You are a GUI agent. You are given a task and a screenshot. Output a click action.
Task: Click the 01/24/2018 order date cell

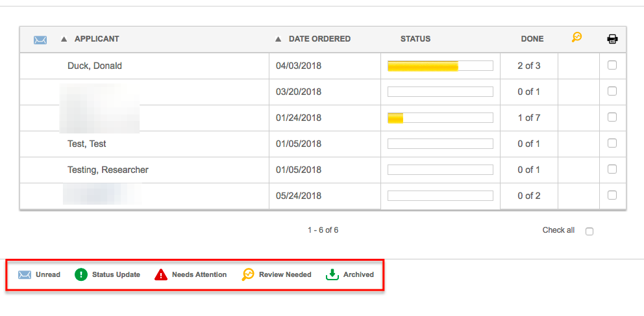coord(325,118)
